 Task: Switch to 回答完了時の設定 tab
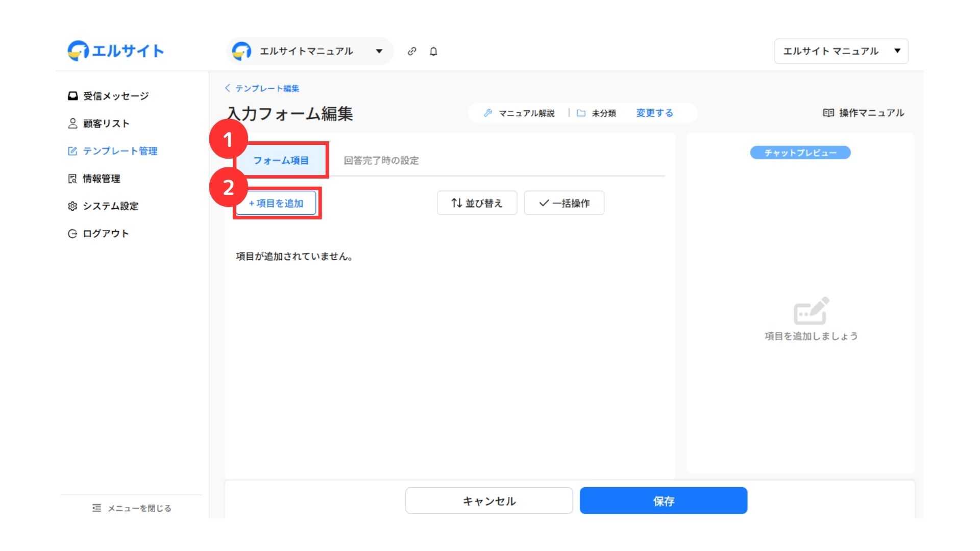point(381,160)
